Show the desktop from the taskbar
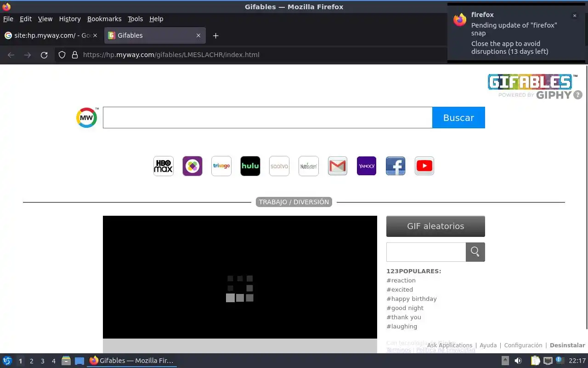Image resolution: width=588 pixels, height=368 pixels. 79,361
